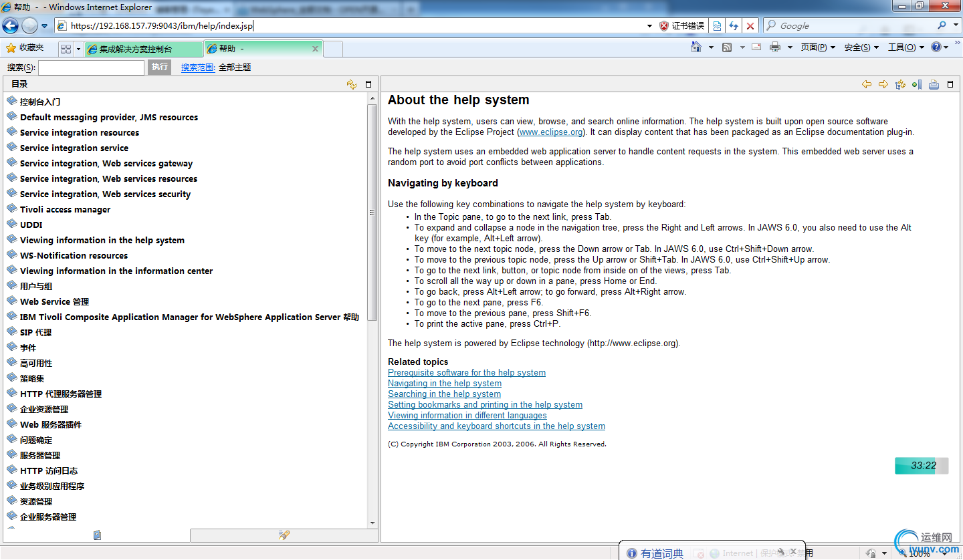963x560 pixels.
Task: Open the Favorites star button
Action: (25, 48)
